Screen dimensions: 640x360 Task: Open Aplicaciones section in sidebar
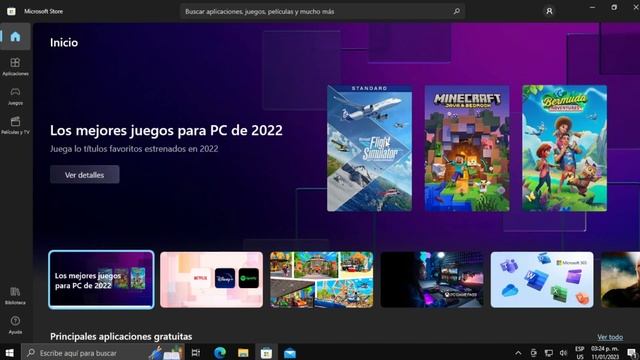tap(16, 67)
